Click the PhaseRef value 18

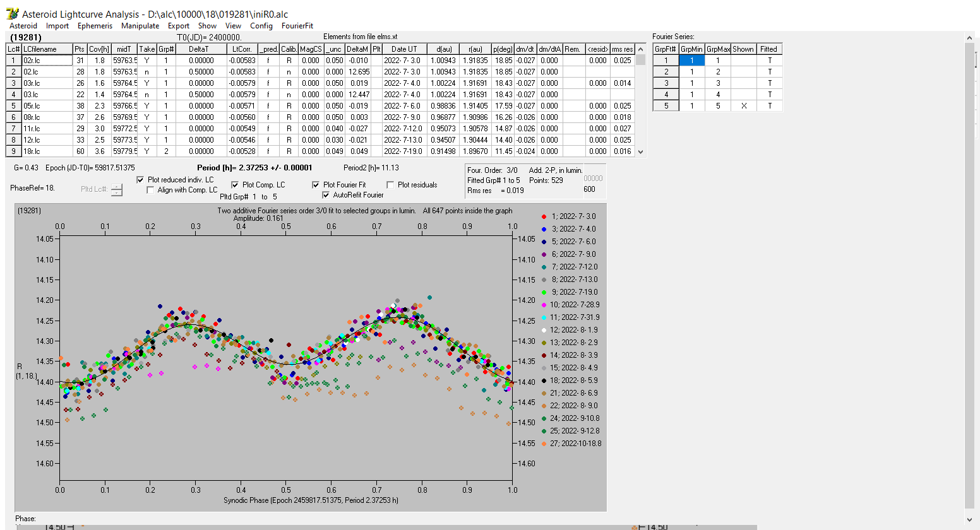(x=50, y=188)
